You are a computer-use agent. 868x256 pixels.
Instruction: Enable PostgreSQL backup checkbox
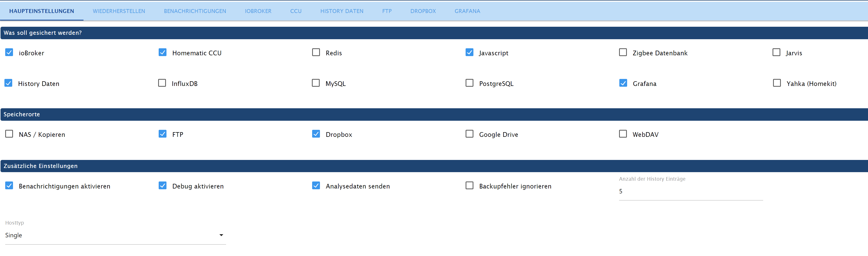[x=470, y=83]
